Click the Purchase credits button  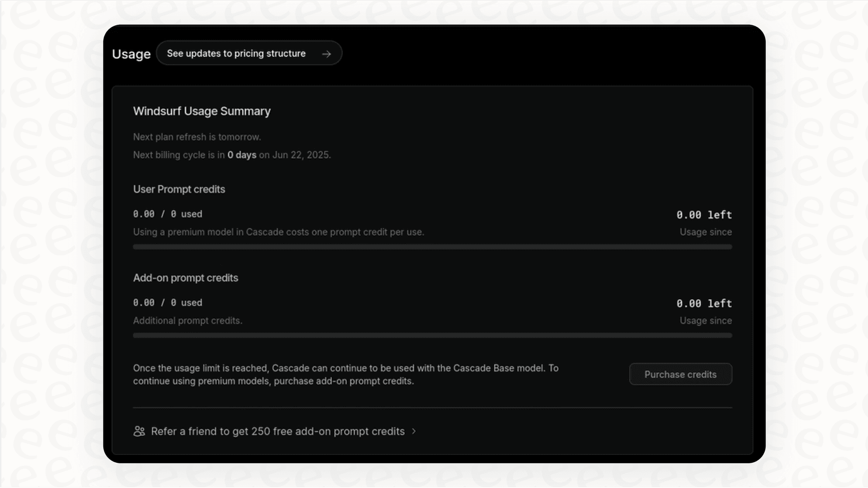tap(680, 374)
